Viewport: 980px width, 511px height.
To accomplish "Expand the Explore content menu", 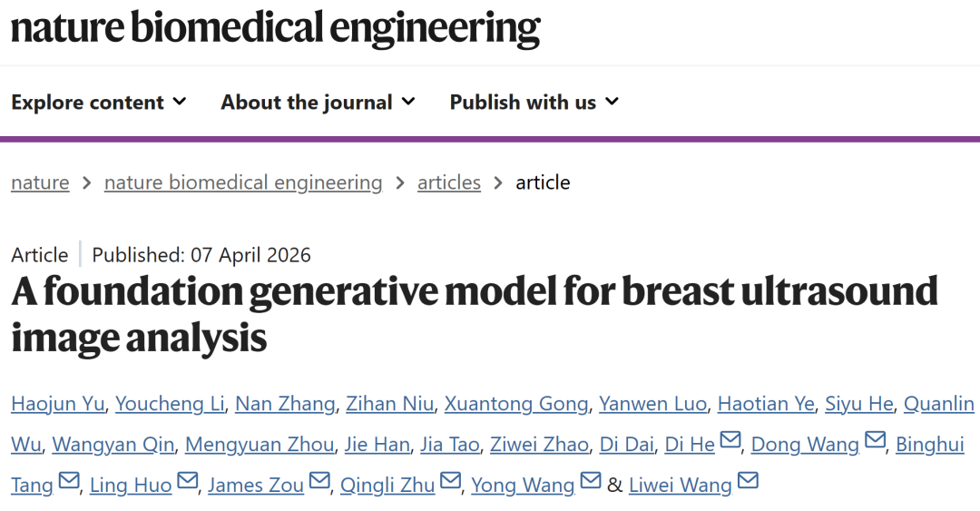I will pos(98,103).
